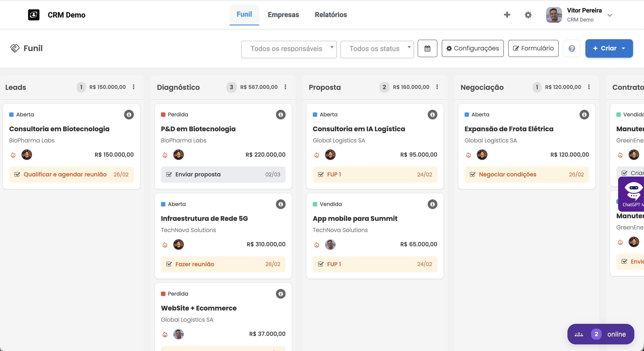Check off Enviar proposta task
The height and width of the screenshot is (351, 644).
point(169,174)
